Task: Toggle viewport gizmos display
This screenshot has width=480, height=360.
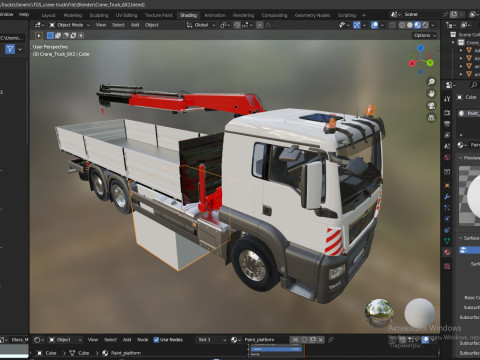Action: [357, 25]
